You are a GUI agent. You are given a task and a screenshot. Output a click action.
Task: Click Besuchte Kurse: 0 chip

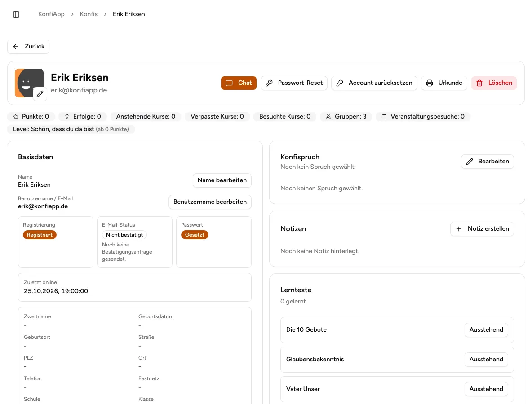(285, 117)
